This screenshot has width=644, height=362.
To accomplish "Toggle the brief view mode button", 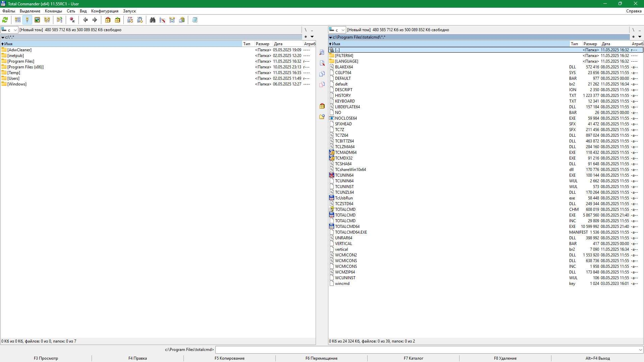I will [18, 20].
